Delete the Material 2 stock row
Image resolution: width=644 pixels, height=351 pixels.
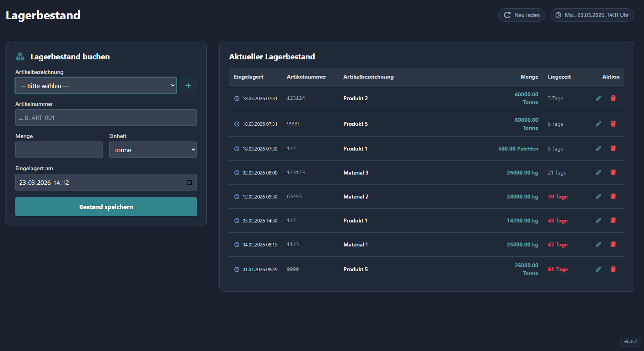613,197
